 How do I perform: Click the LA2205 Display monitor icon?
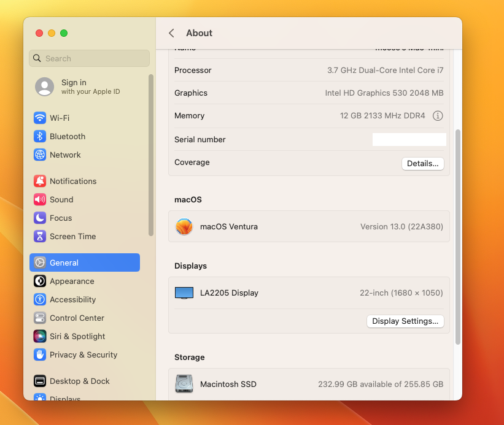click(x=184, y=293)
